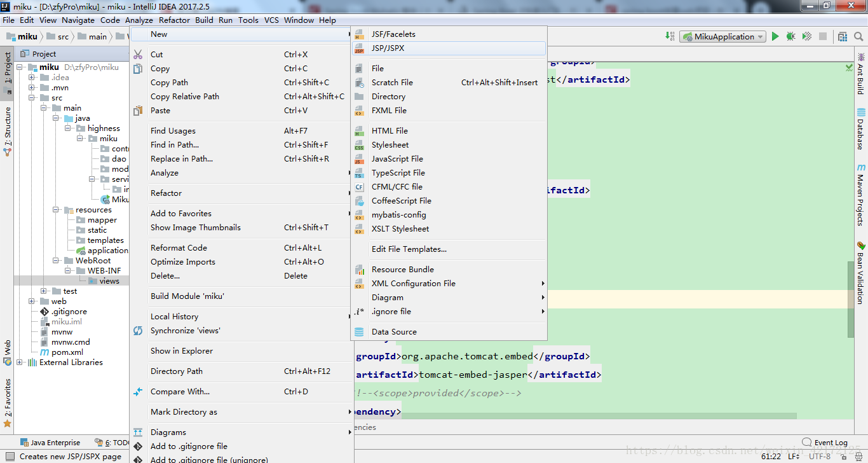Expand the test folder node

click(x=44, y=291)
